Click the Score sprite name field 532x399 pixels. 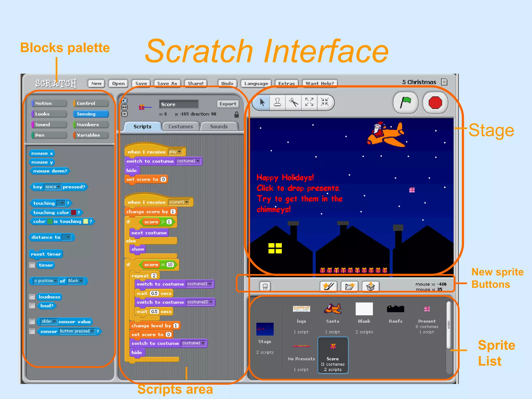[x=179, y=104]
